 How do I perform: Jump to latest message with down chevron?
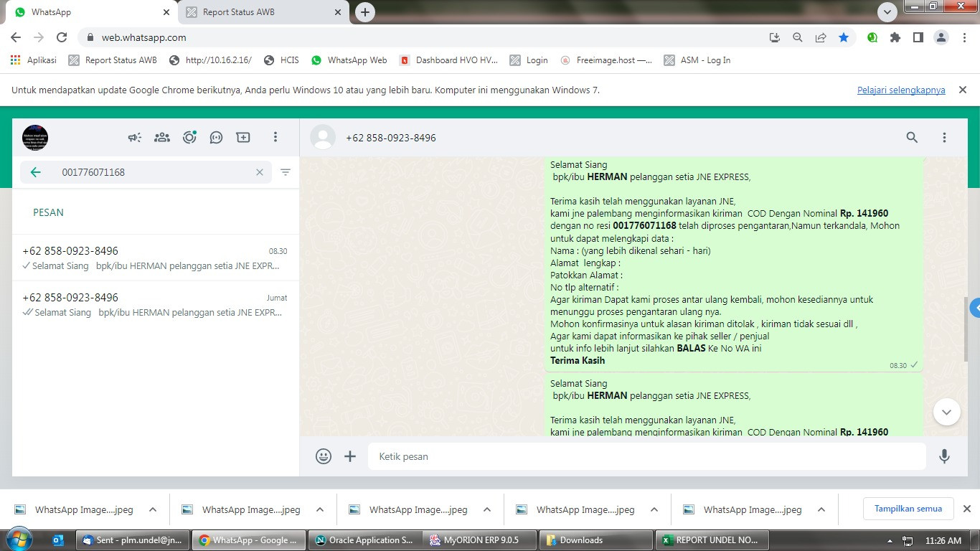[x=947, y=412]
